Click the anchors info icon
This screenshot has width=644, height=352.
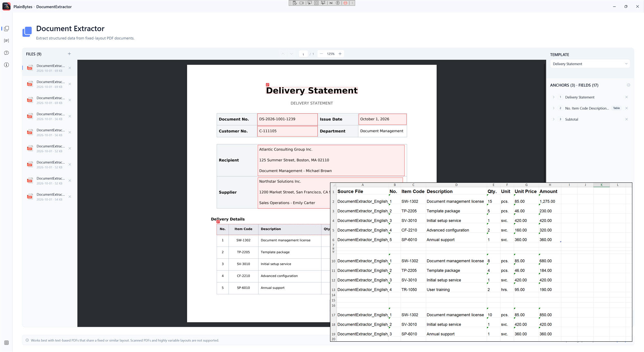[x=628, y=85]
